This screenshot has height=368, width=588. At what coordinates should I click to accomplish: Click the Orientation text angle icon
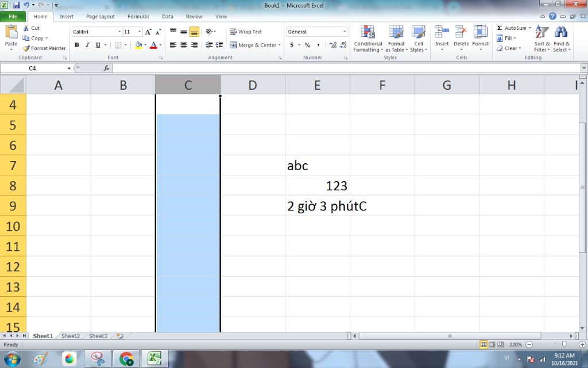[x=209, y=32]
